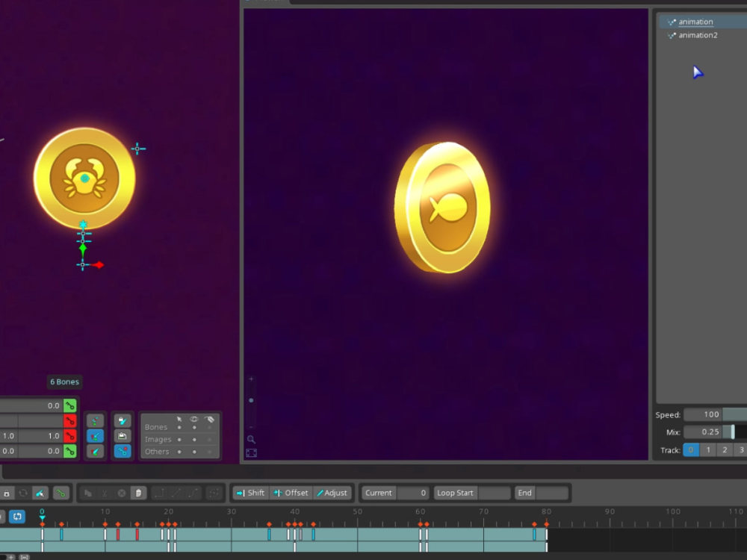Click the paste clipboard icon

(x=138, y=494)
